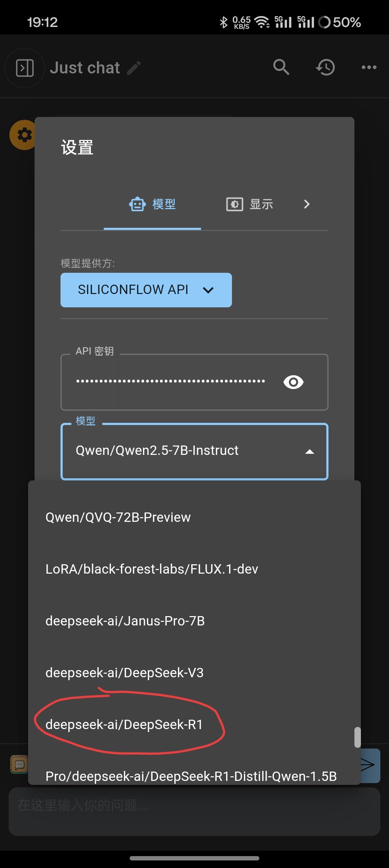Click the chat bubble icon at bottom left

19,764
